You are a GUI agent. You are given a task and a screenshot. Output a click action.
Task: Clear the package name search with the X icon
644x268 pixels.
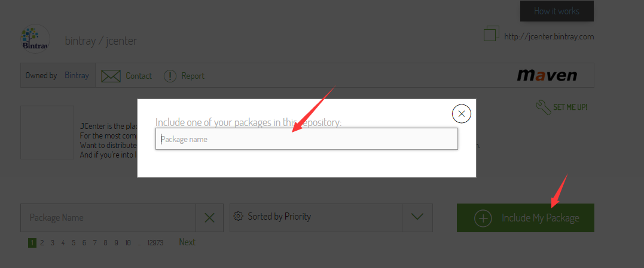[x=209, y=218]
